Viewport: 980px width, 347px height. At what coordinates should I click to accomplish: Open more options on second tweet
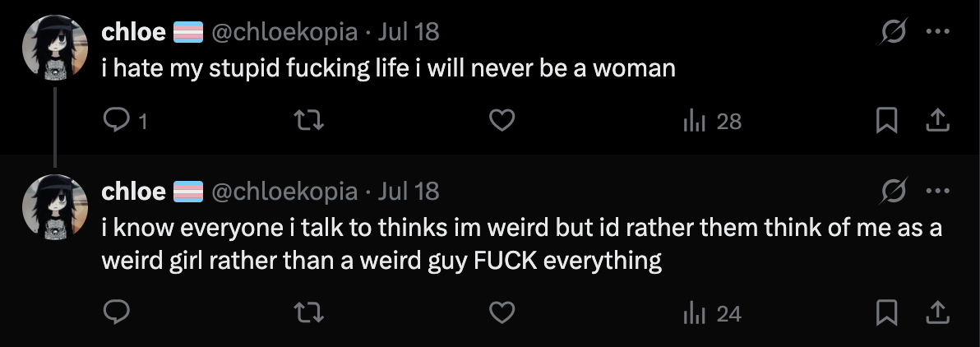coord(937,192)
